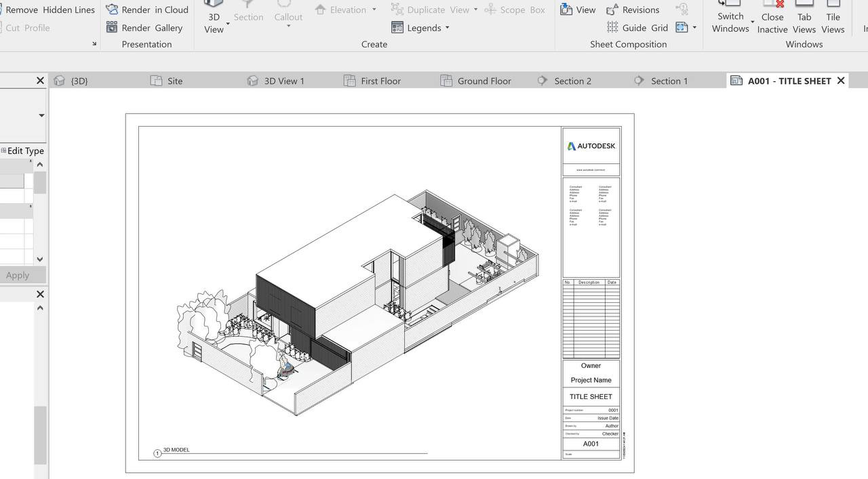
Task: Click the Apply button
Action: (x=18, y=275)
